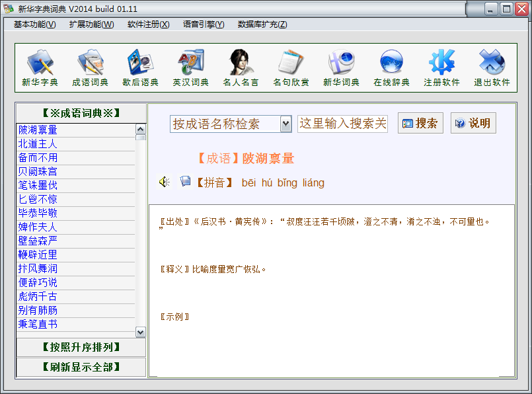Click the idiom list scroll up arrow
Viewport: 532px width, 394px height.
click(x=141, y=129)
